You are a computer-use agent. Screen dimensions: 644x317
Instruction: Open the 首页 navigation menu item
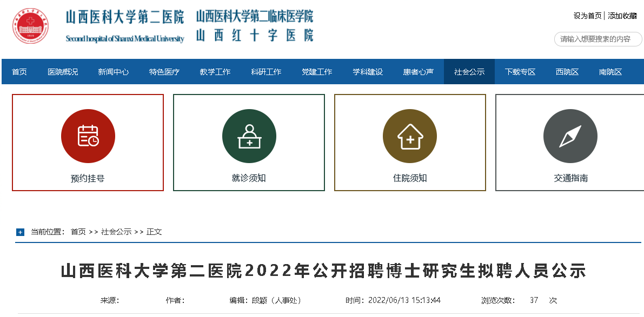click(x=19, y=72)
